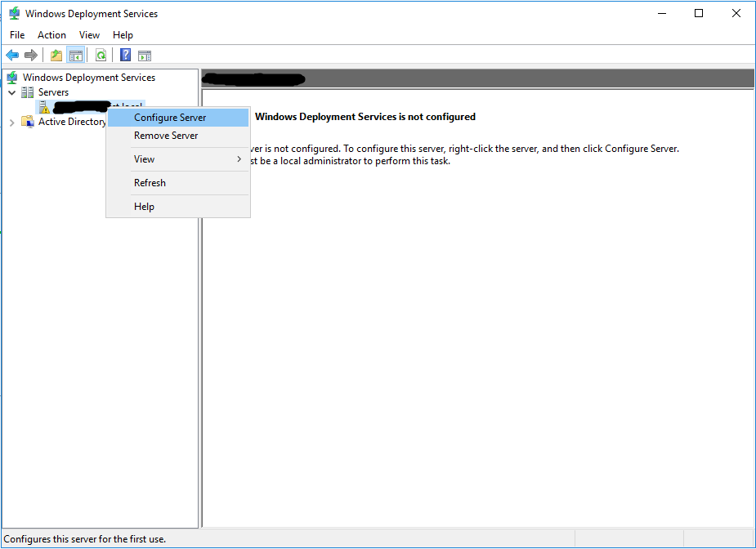This screenshot has width=756, height=549.
Task: Select the Servers tree item label
Action: click(53, 92)
